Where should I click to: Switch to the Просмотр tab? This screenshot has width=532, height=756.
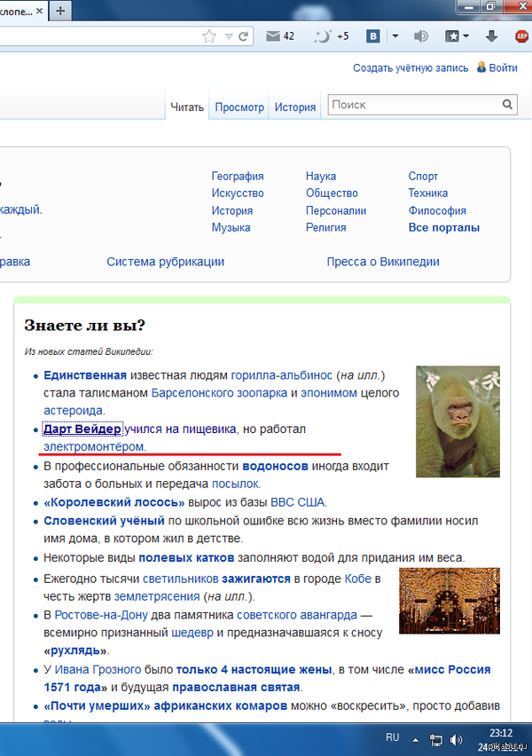point(239,107)
